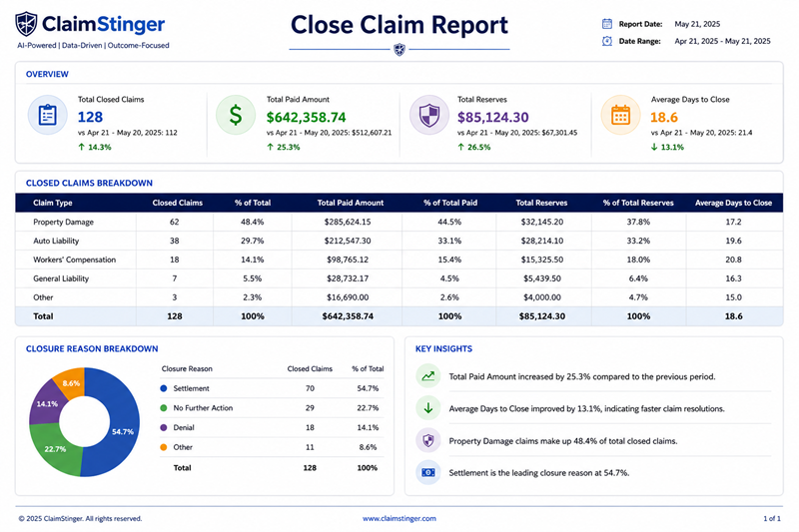Click the Average Days to Close column header
The height and width of the screenshot is (532, 799).
(733, 203)
